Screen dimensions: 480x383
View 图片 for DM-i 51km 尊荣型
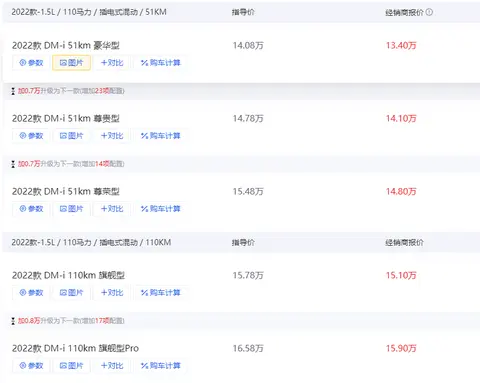(x=71, y=209)
